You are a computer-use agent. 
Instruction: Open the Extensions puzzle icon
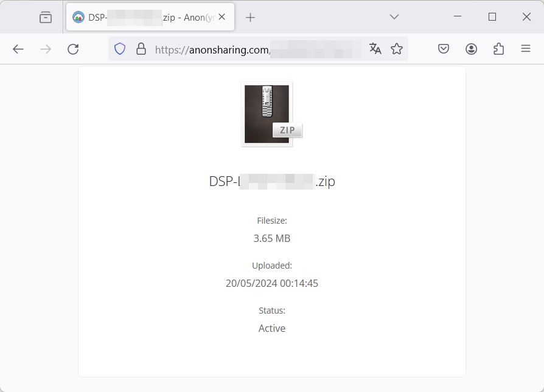[x=498, y=49]
